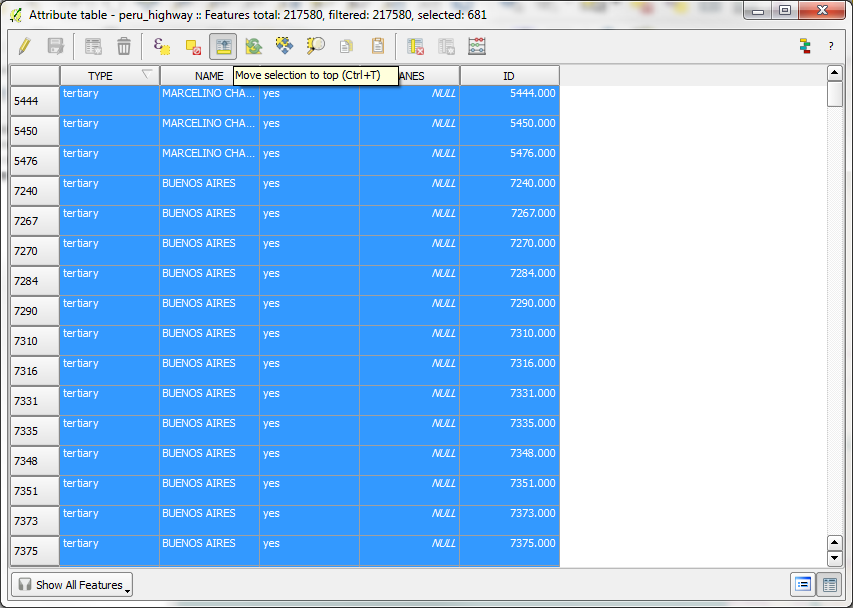Open help with the question mark button

pyautogui.click(x=830, y=46)
